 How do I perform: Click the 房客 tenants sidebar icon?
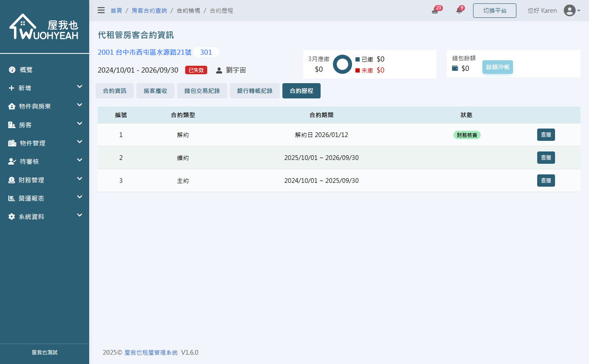click(11, 124)
